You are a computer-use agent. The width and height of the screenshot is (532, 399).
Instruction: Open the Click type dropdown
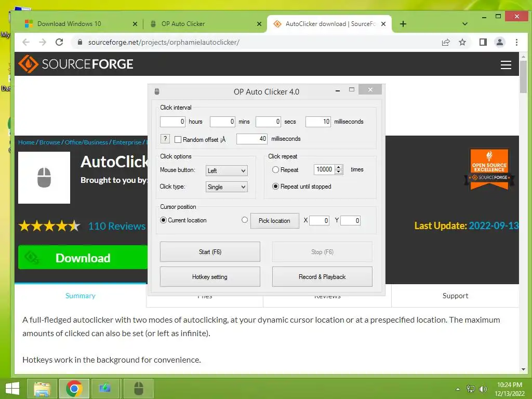[227, 187]
